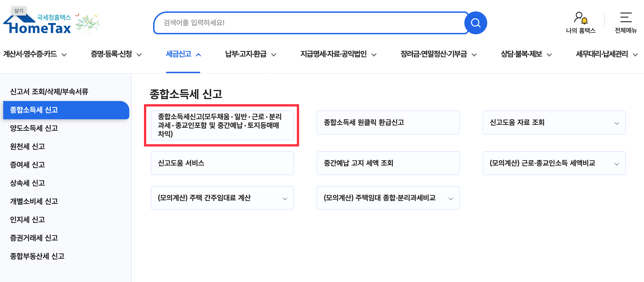The image size is (644, 282).
Task: Open 나의 홈택스 user icon
Action: pos(581,22)
